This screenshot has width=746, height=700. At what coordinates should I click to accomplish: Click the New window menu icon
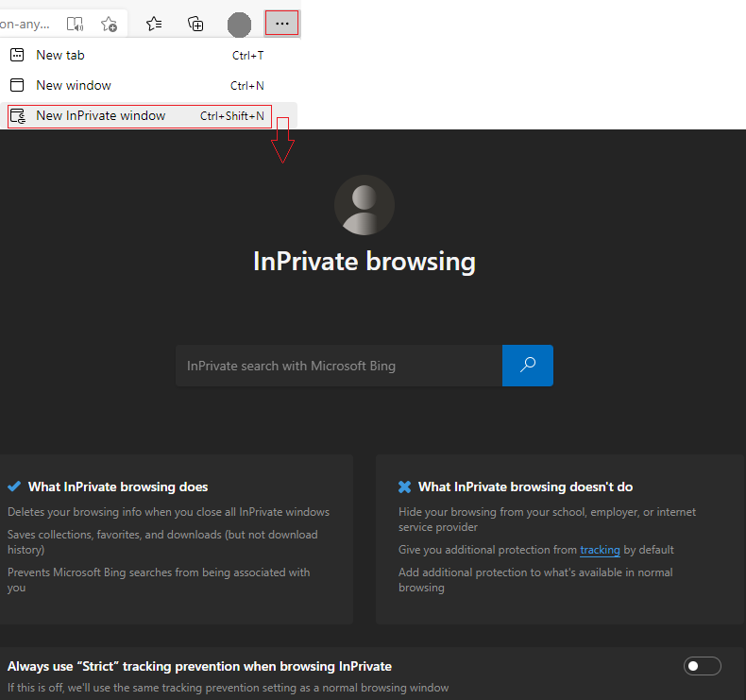(17, 85)
